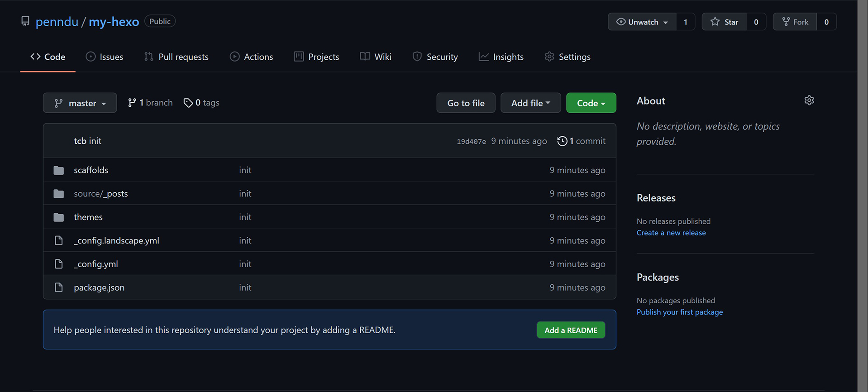Open the scaffolds folder
Image resolution: width=868 pixels, height=392 pixels.
click(91, 170)
